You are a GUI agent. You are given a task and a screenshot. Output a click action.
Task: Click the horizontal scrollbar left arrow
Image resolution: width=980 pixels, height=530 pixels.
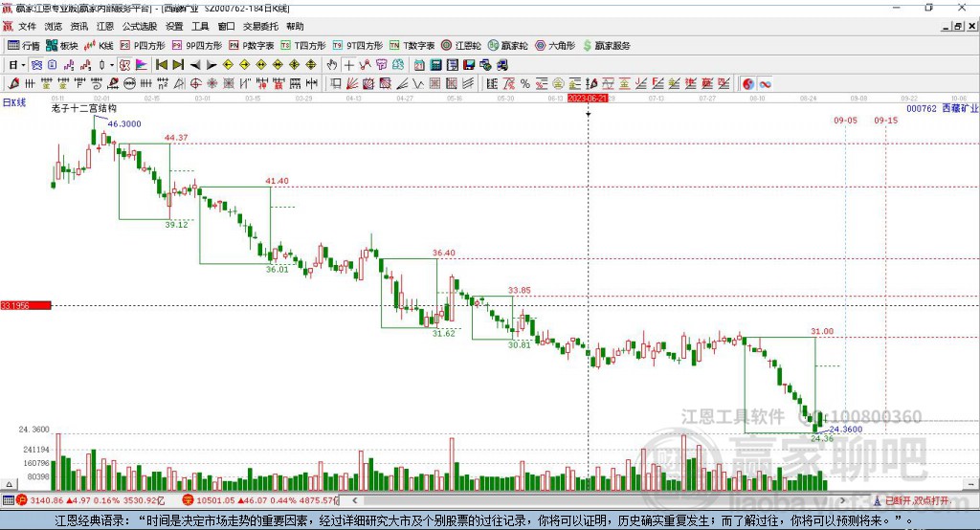[354, 500]
